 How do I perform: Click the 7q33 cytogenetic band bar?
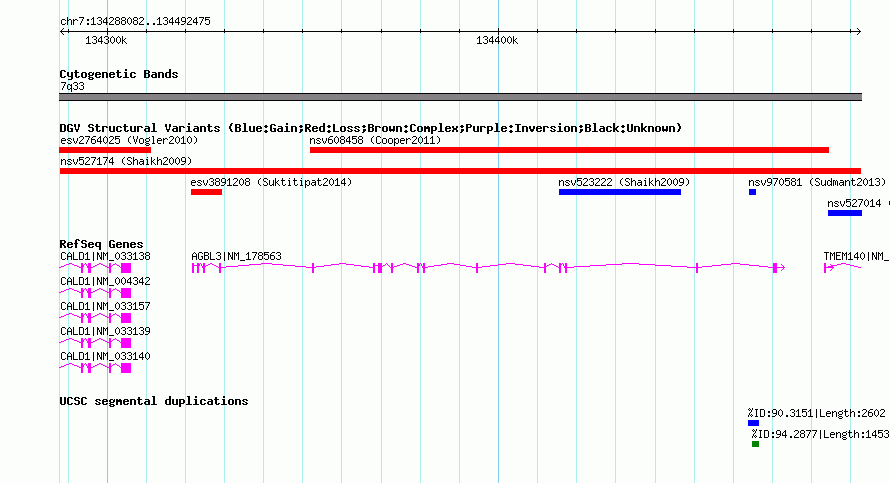pyautogui.click(x=460, y=97)
